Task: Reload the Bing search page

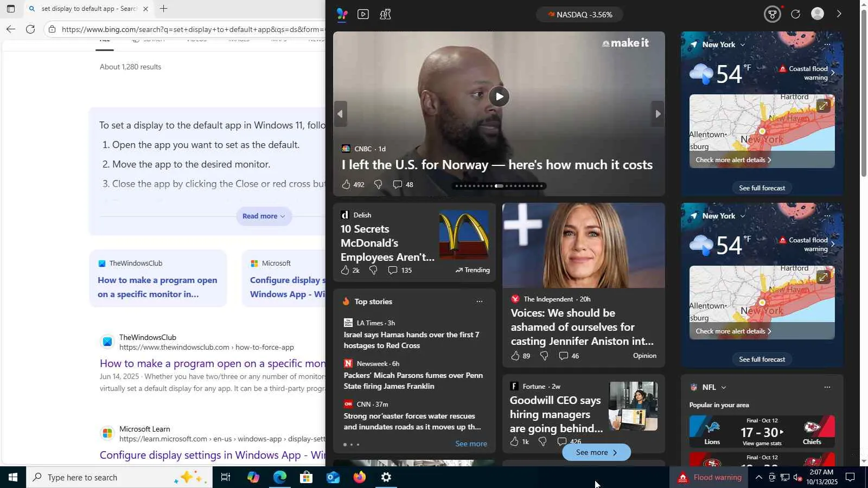Action: coord(30,29)
